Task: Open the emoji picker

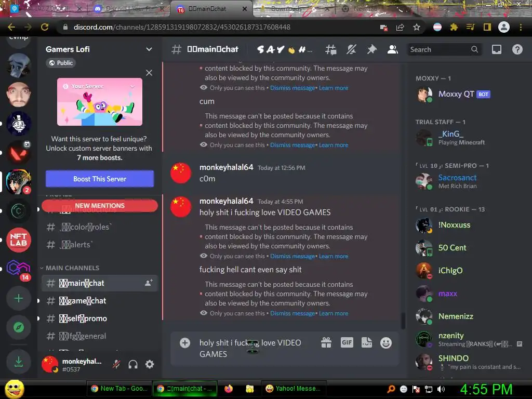Action: coord(386,343)
